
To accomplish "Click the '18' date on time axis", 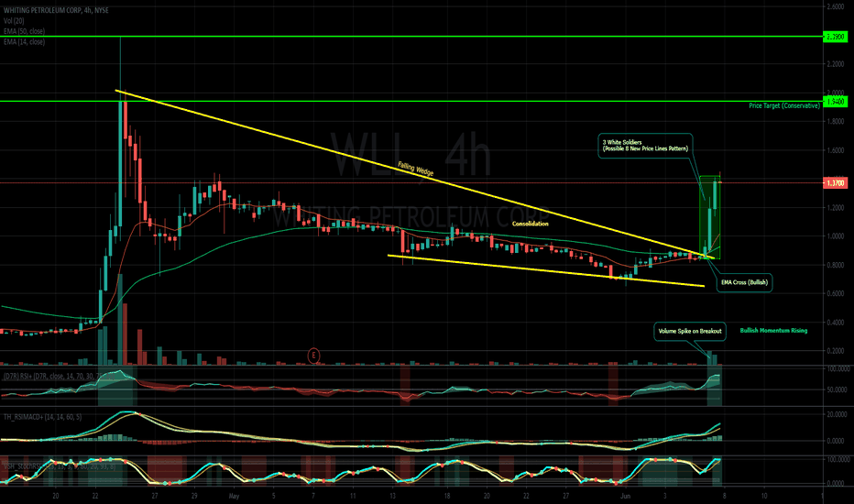I will pos(447,496).
